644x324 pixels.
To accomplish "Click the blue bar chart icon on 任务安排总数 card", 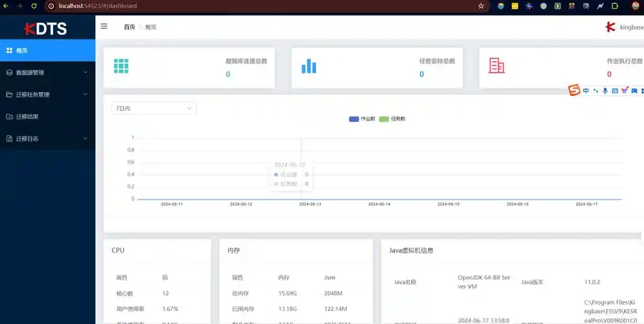I will coord(309,66).
